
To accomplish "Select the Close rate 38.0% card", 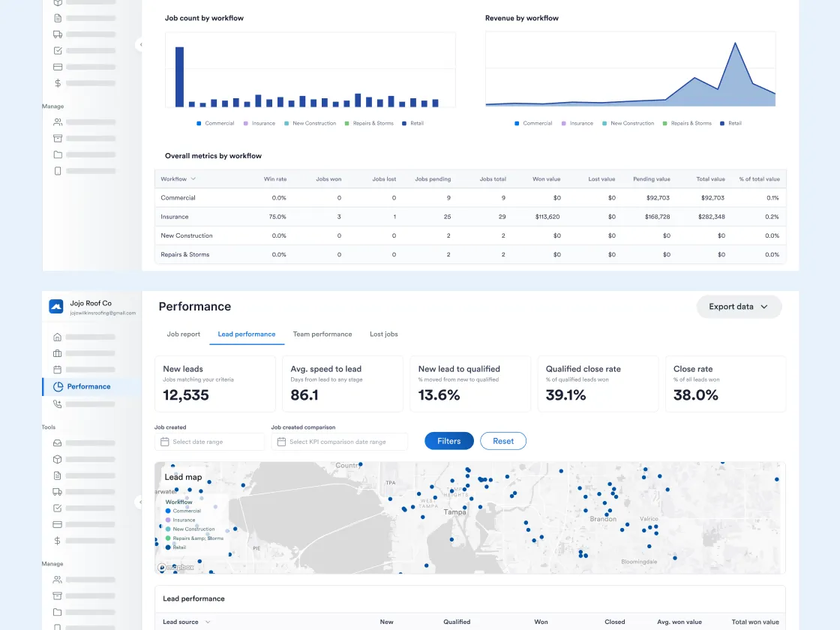I will coord(725,384).
